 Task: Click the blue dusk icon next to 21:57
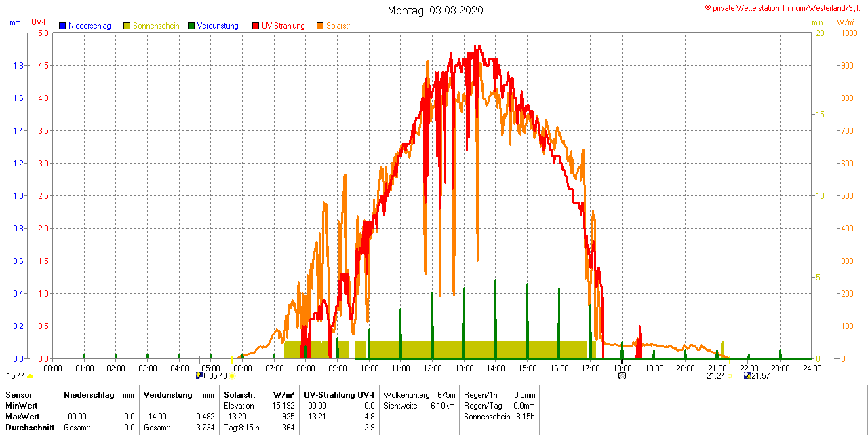747,375
